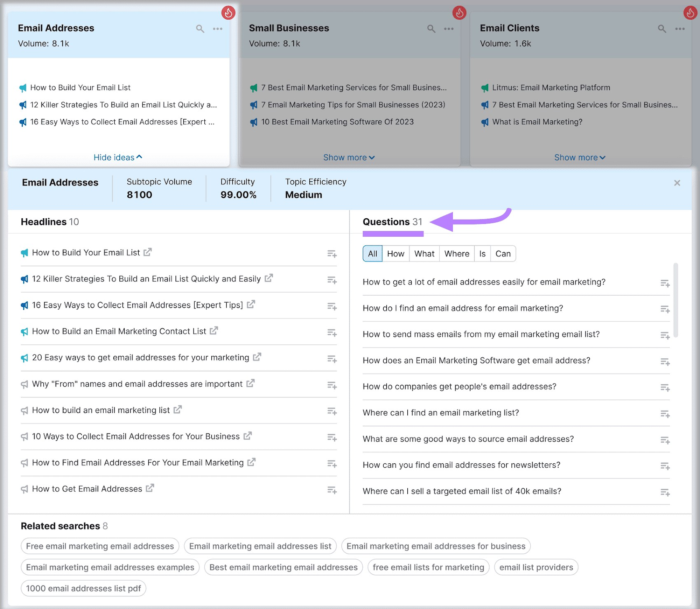Select "1000 email addresses list pdf" related search

click(83, 588)
